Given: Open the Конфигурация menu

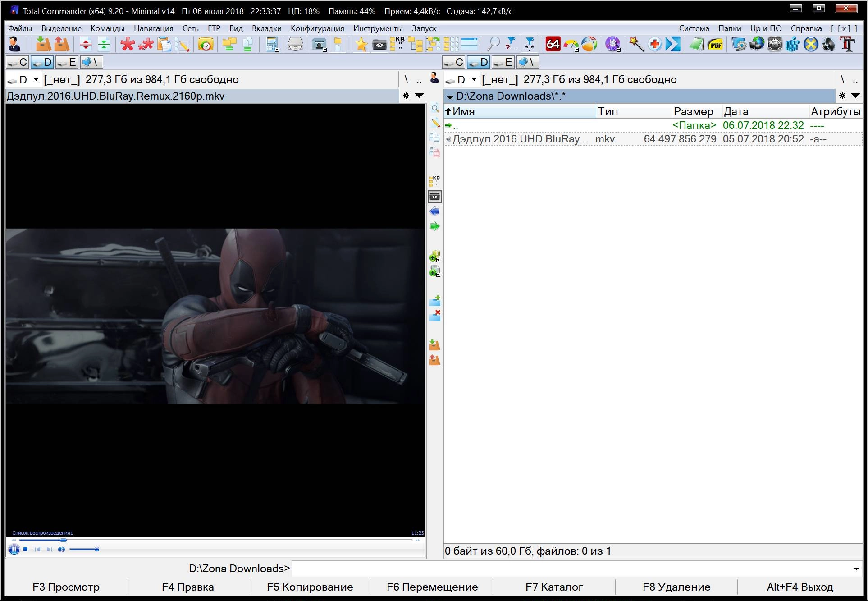Looking at the screenshot, I should pos(317,28).
